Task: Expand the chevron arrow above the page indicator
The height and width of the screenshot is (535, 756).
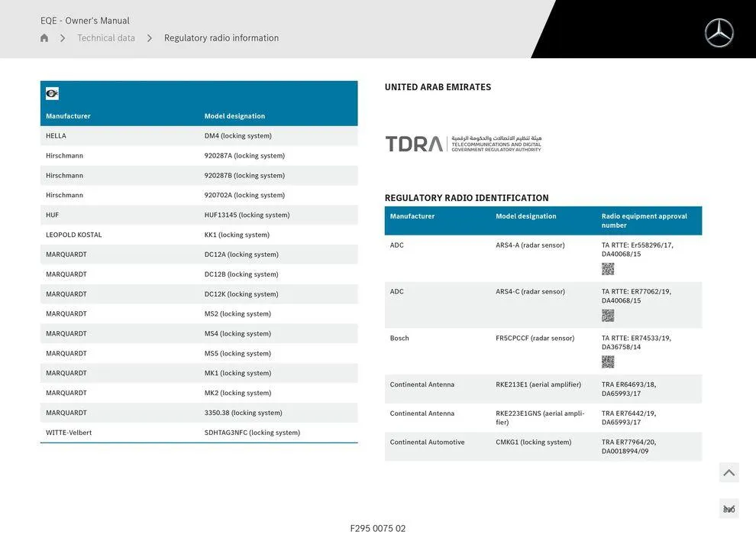Action: pyautogui.click(x=729, y=472)
